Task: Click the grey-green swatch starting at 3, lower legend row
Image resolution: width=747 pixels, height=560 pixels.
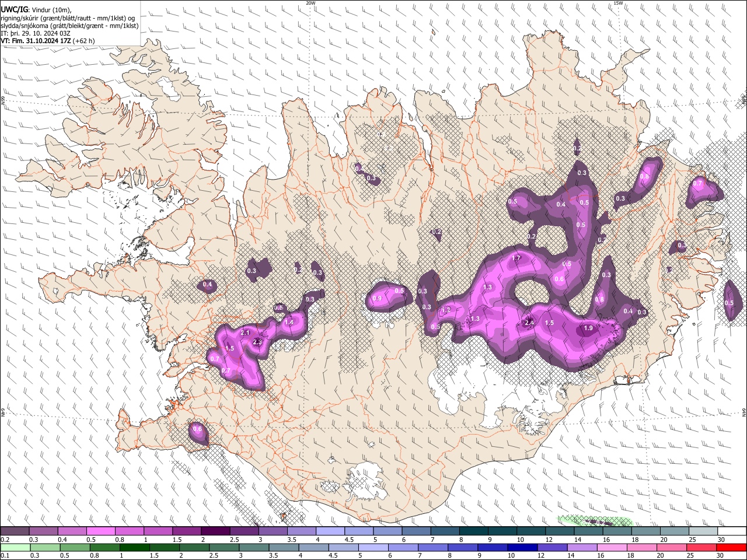Action: coord(253,547)
